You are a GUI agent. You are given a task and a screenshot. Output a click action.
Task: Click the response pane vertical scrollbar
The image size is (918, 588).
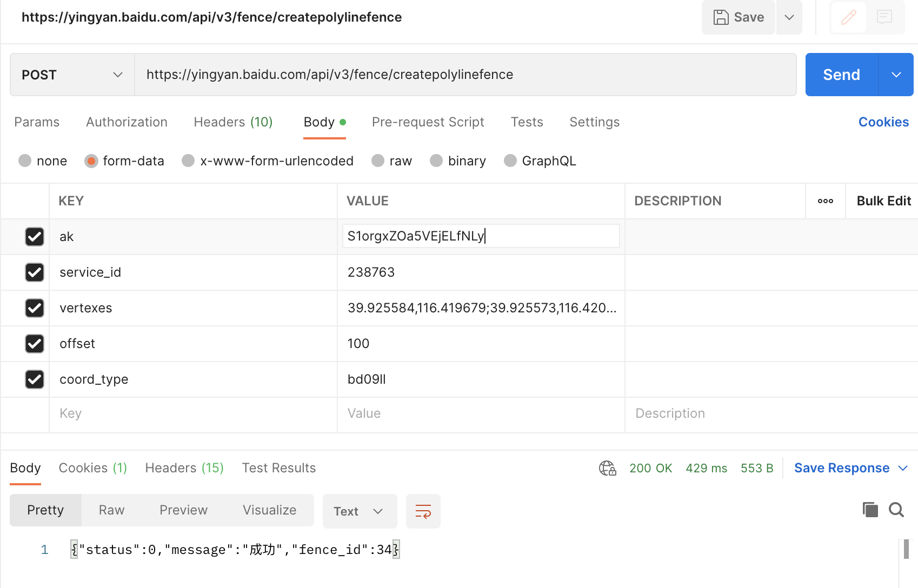(906, 550)
